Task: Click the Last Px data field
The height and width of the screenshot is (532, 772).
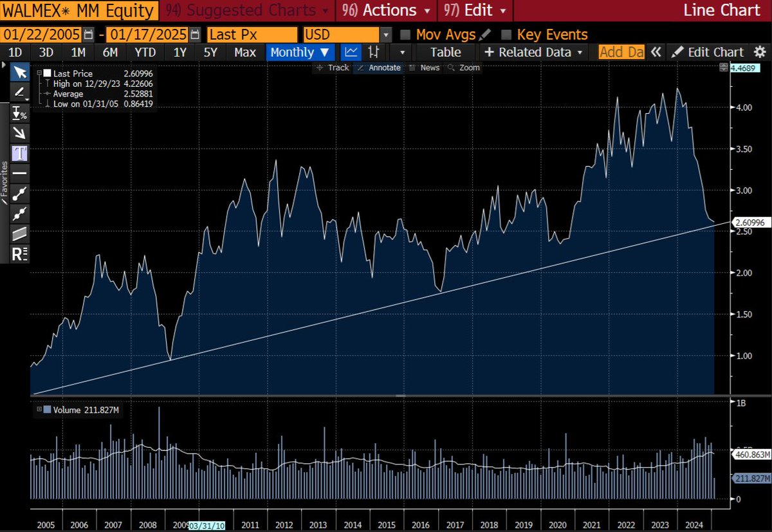Action: click(x=252, y=35)
